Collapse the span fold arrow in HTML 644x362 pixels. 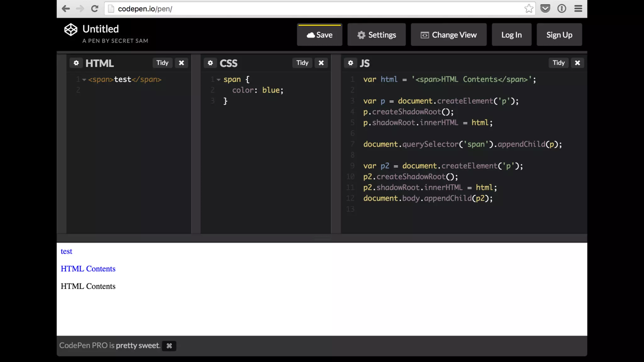point(84,80)
